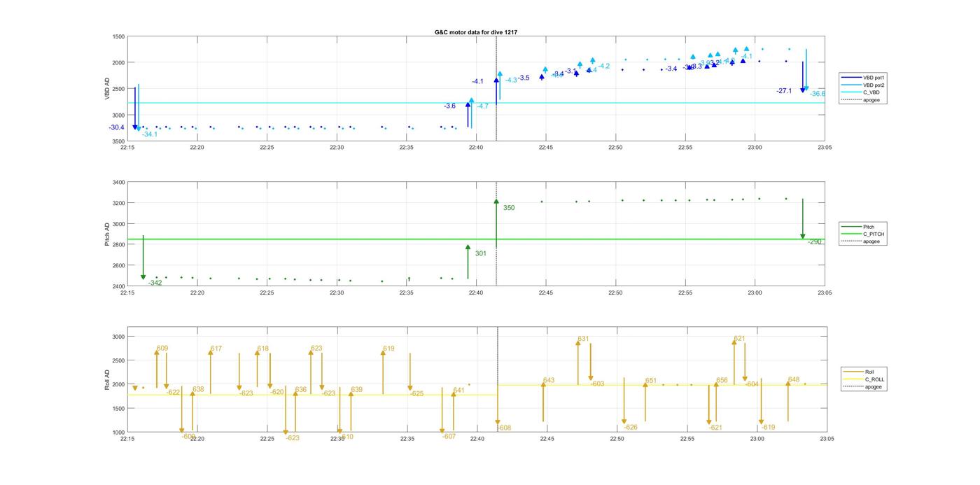
Task: Click the '-608' roll label at apogee
Action: pos(505,428)
